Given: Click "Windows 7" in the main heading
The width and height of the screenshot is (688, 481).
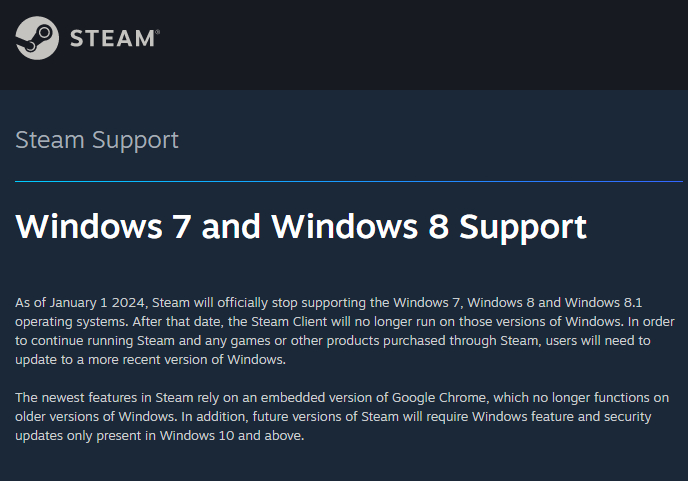Looking at the screenshot, I should (103, 226).
